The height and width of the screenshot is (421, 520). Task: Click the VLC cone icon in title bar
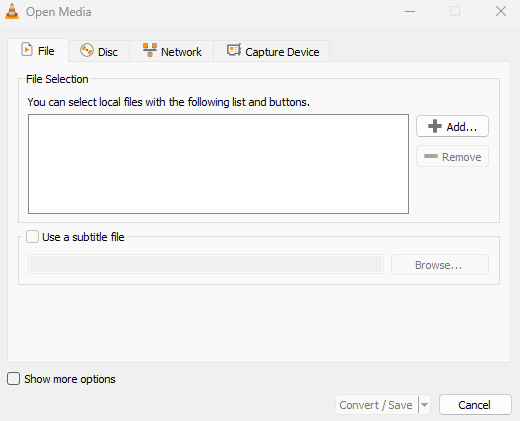click(12, 11)
